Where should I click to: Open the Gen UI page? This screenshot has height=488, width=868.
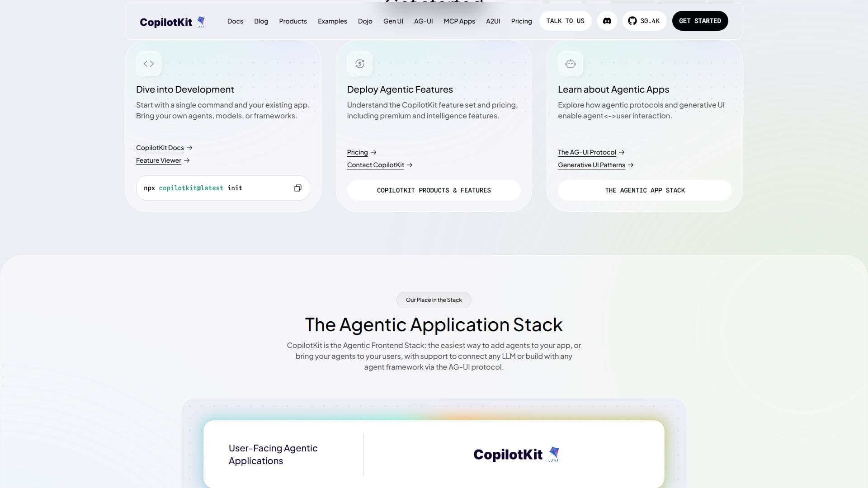(393, 21)
